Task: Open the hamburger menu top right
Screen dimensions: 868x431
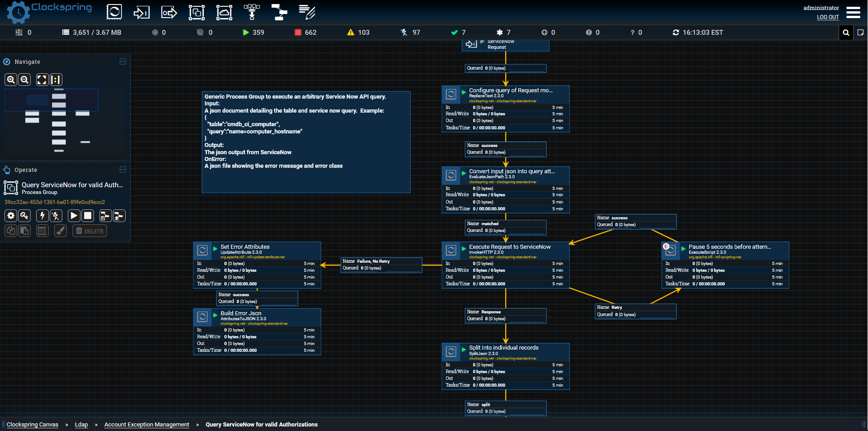Action: pos(854,12)
